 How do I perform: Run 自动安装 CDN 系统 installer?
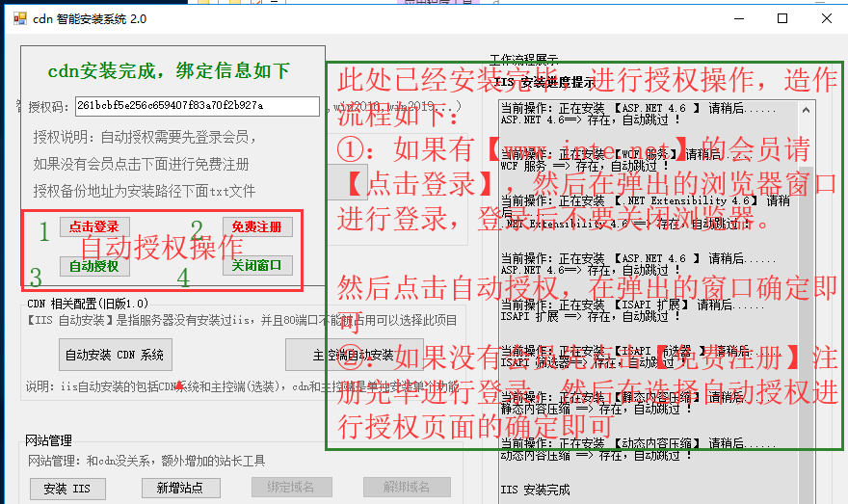[x=115, y=355]
